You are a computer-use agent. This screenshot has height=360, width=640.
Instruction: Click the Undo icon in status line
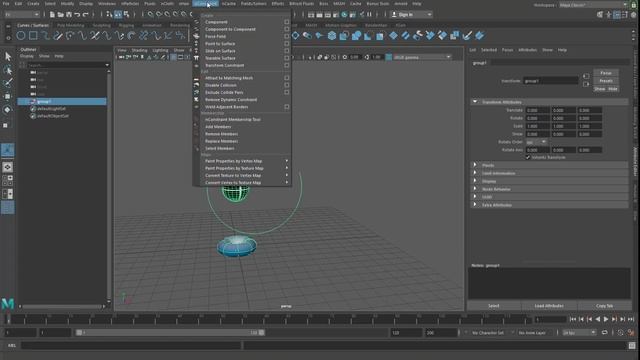pos(77,15)
